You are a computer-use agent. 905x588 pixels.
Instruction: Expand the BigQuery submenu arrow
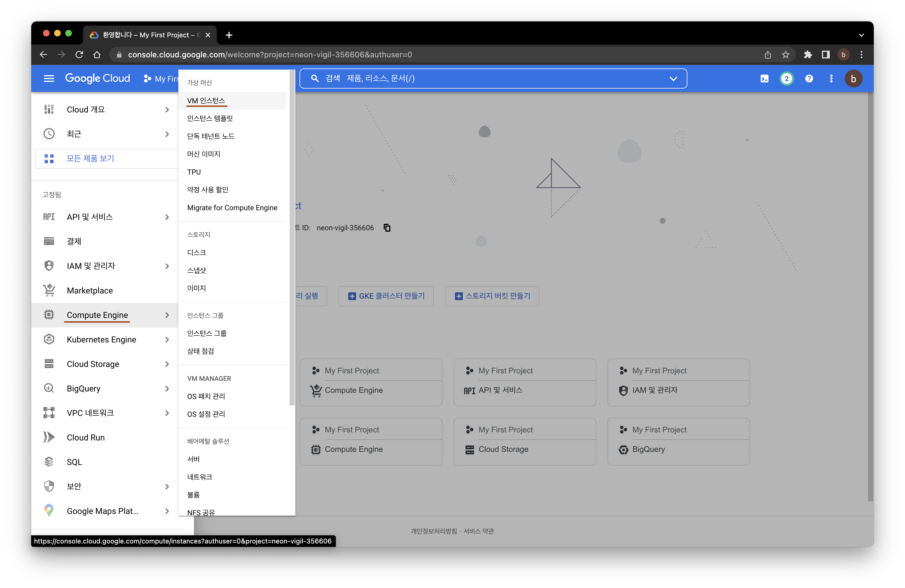point(167,388)
